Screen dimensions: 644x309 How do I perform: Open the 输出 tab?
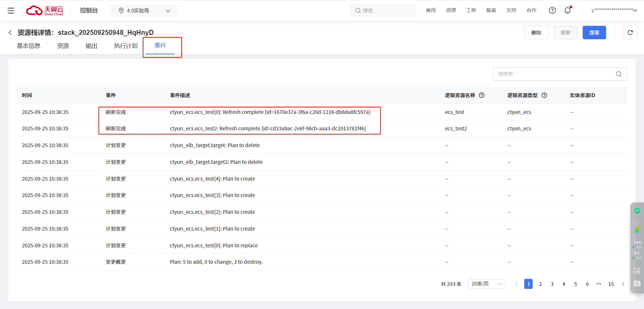(x=91, y=46)
